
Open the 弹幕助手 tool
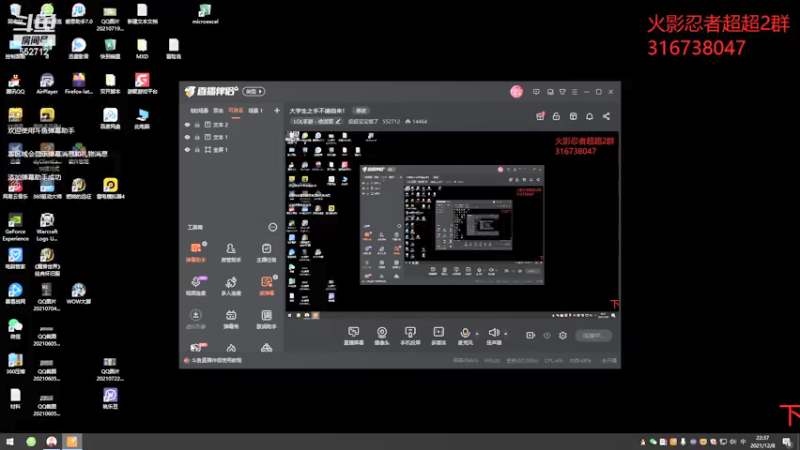tap(195, 253)
